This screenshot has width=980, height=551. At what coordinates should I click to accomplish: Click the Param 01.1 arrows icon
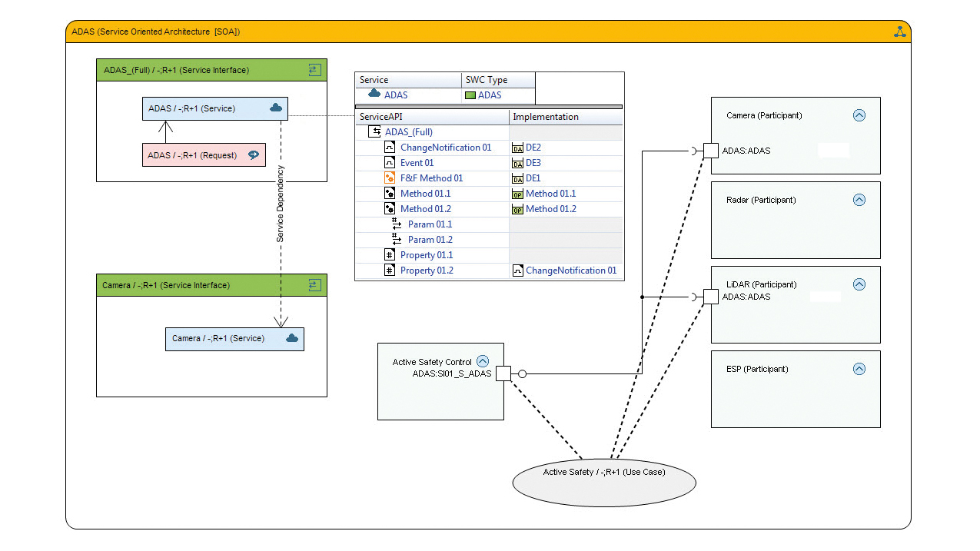pyautogui.click(x=397, y=224)
